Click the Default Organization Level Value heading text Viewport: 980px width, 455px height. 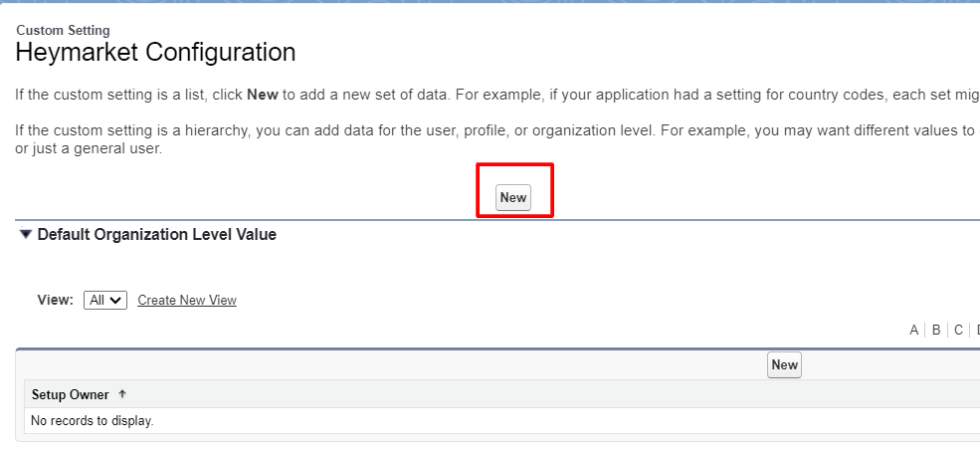tap(157, 234)
